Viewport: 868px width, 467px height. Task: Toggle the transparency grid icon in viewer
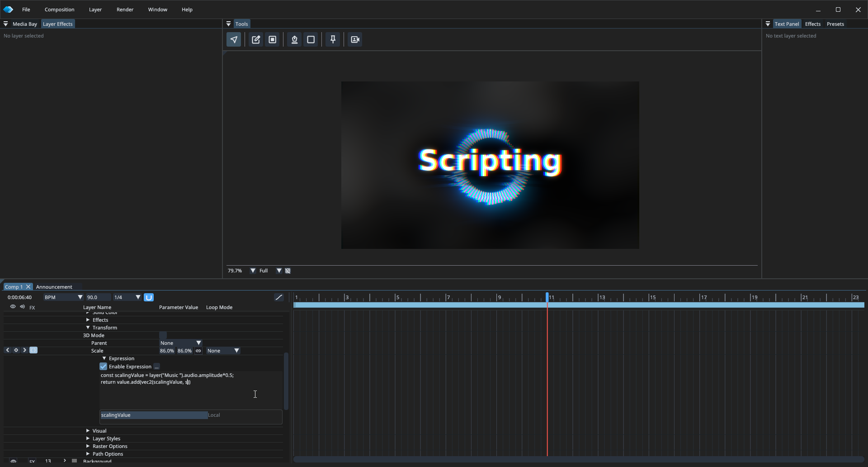pos(288,271)
